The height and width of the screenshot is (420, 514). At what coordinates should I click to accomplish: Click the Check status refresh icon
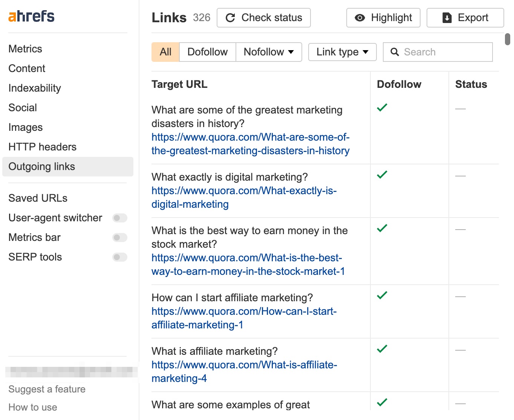(x=231, y=17)
